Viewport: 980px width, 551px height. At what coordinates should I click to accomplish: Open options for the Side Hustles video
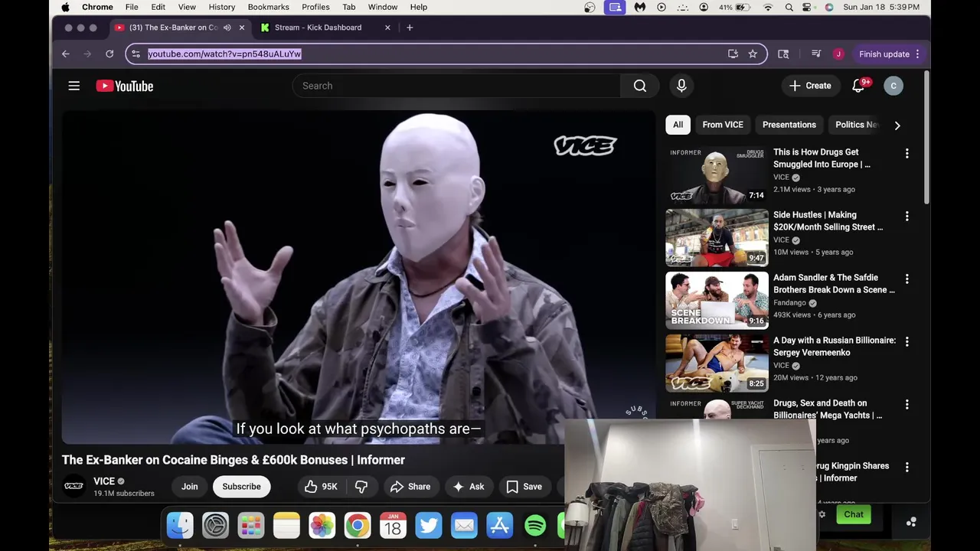point(907,217)
